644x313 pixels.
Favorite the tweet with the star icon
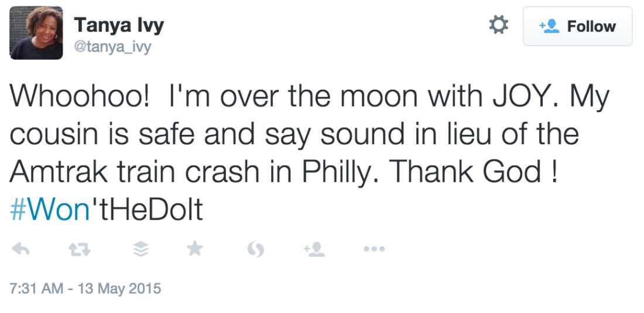pos(194,250)
